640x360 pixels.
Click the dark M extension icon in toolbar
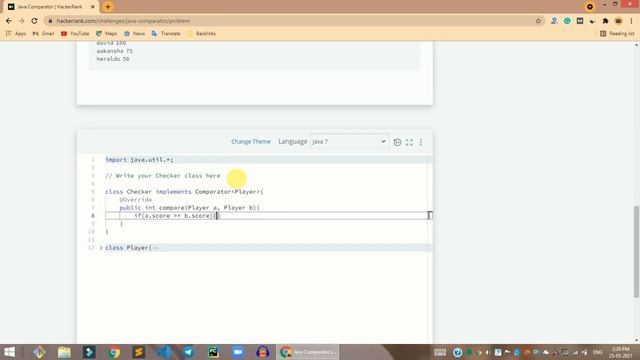coord(580,21)
